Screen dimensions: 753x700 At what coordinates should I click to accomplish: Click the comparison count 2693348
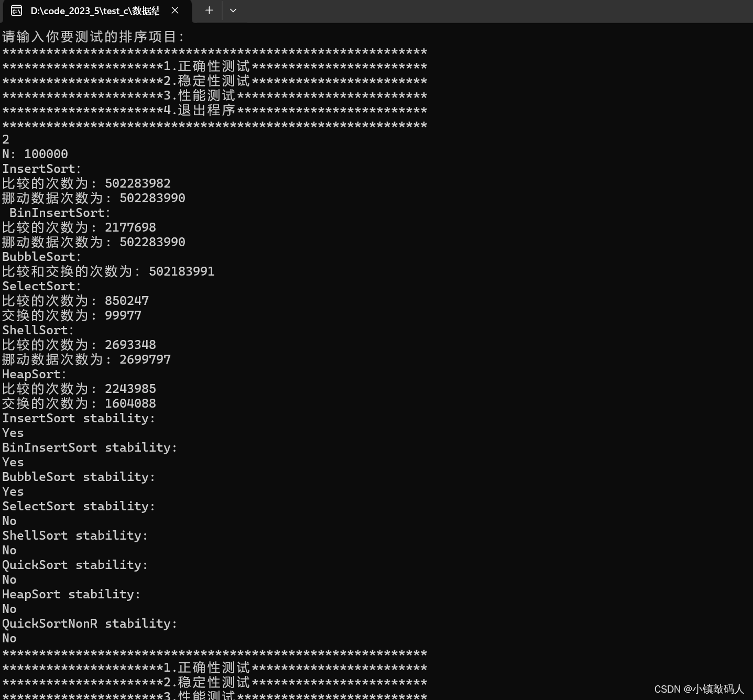coord(130,345)
